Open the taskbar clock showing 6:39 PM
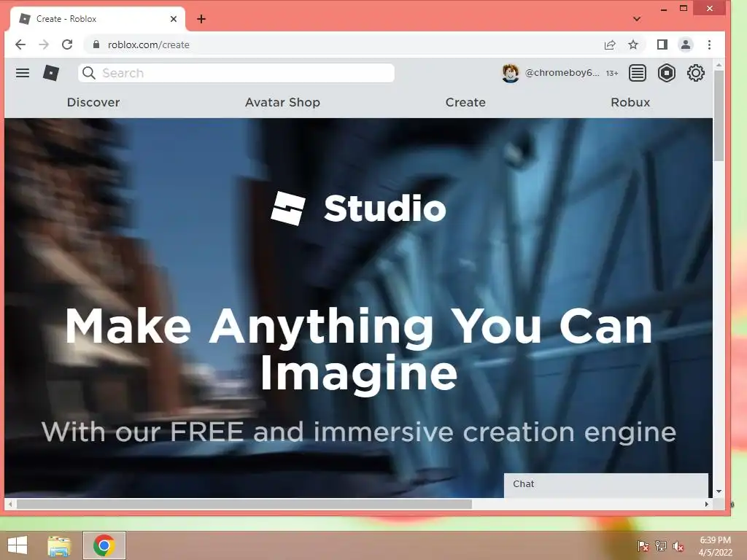Screen dimensions: 747x560 715,546
